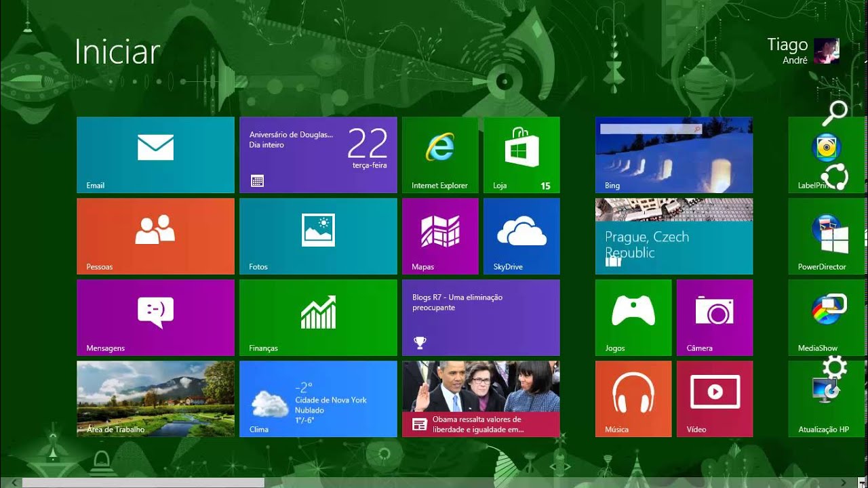
Task: Launch Internet Explorer tile
Action: tap(440, 155)
